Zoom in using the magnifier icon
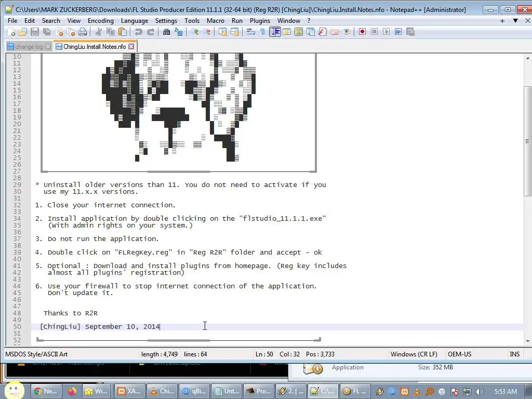This screenshot has height=399, width=532. coord(195,32)
